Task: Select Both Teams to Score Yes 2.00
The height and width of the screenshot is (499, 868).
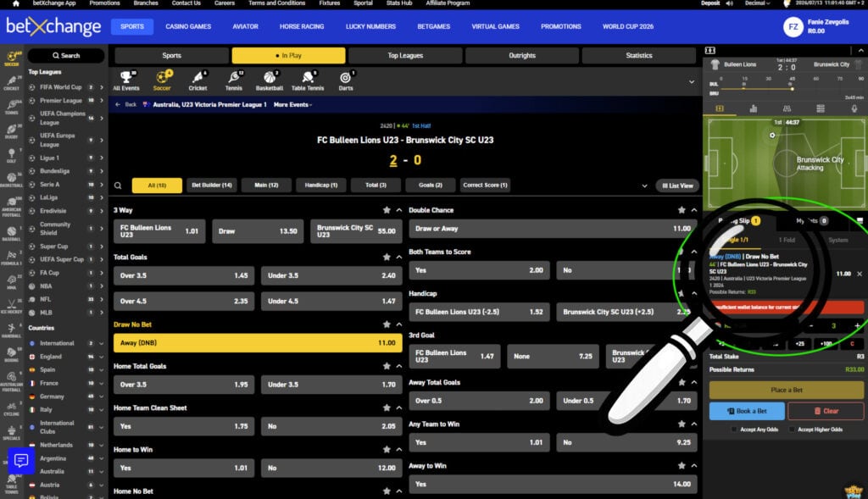Action: click(x=479, y=270)
